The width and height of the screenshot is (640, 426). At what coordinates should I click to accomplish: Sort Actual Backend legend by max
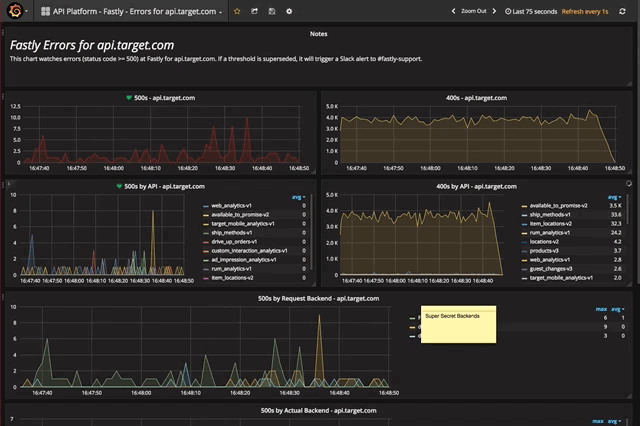[x=598, y=421]
